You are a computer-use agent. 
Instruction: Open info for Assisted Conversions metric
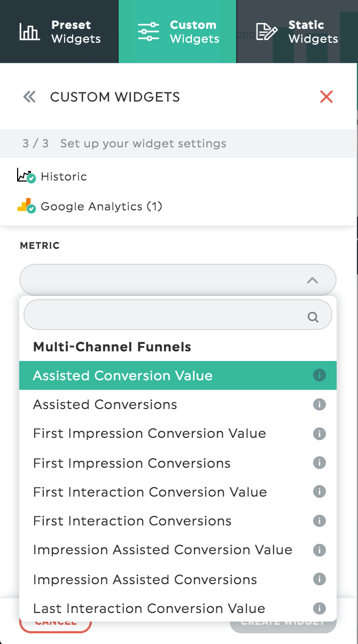coord(319,404)
